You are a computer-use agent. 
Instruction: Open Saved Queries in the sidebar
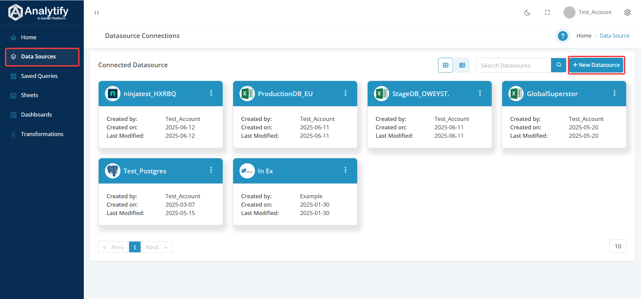click(42, 76)
